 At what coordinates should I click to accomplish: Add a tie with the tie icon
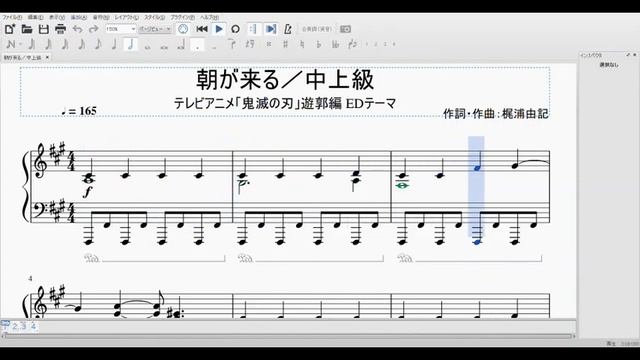click(232, 44)
